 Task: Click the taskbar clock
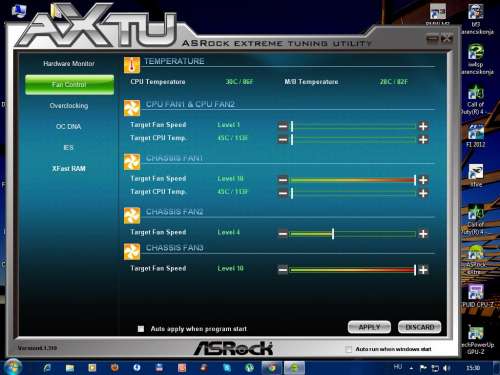473,368
